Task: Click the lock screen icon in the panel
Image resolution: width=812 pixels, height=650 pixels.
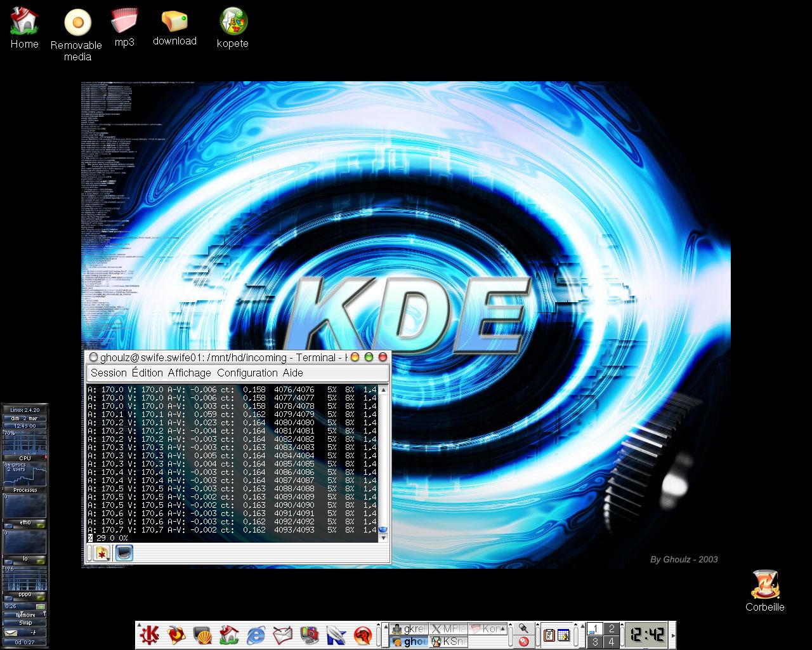Action: click(x=523, y=628)
